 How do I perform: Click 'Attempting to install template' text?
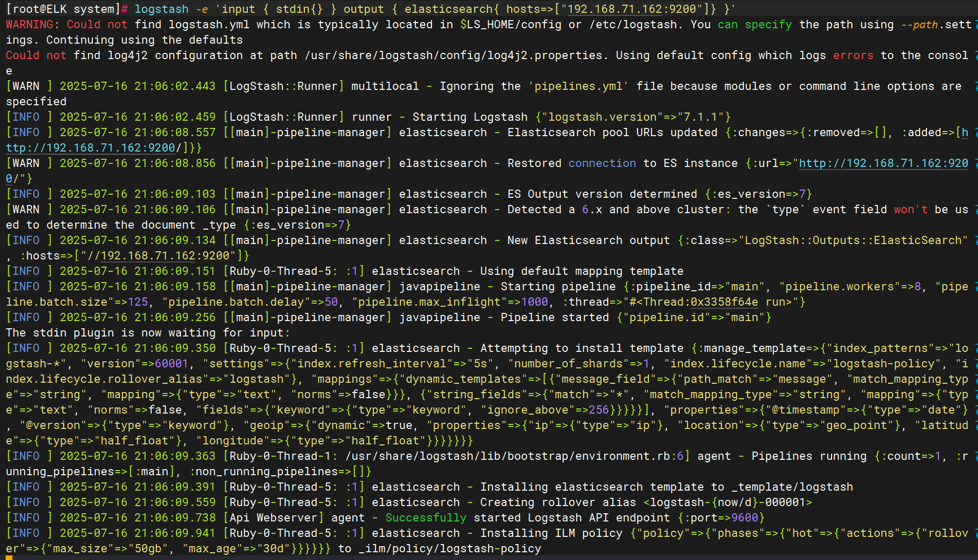click(582, 348)
